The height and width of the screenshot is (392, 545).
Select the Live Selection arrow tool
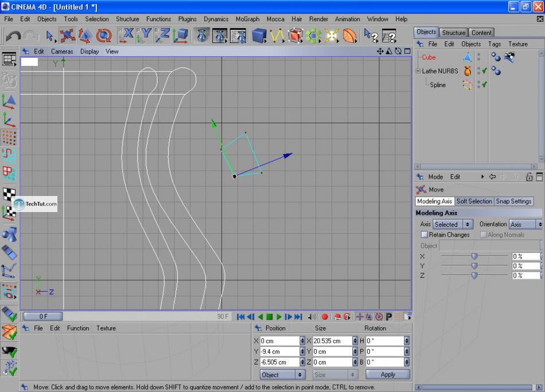pyautogui.click(x=50, y=36)
